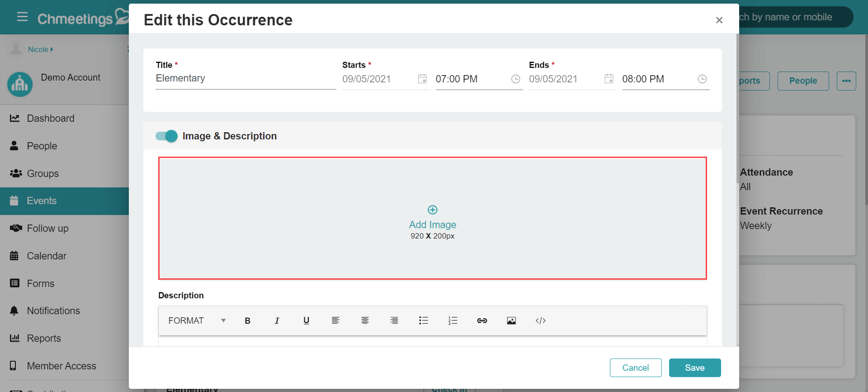Apply underline formatting in Description editor

[306, 320]
